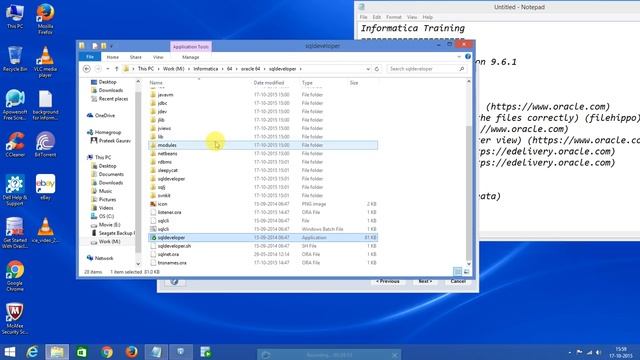Image resolution: width=640 pixels, height=360 pixels.
Task: Open McAfee Security Scan shortcut
Action: 15,319
